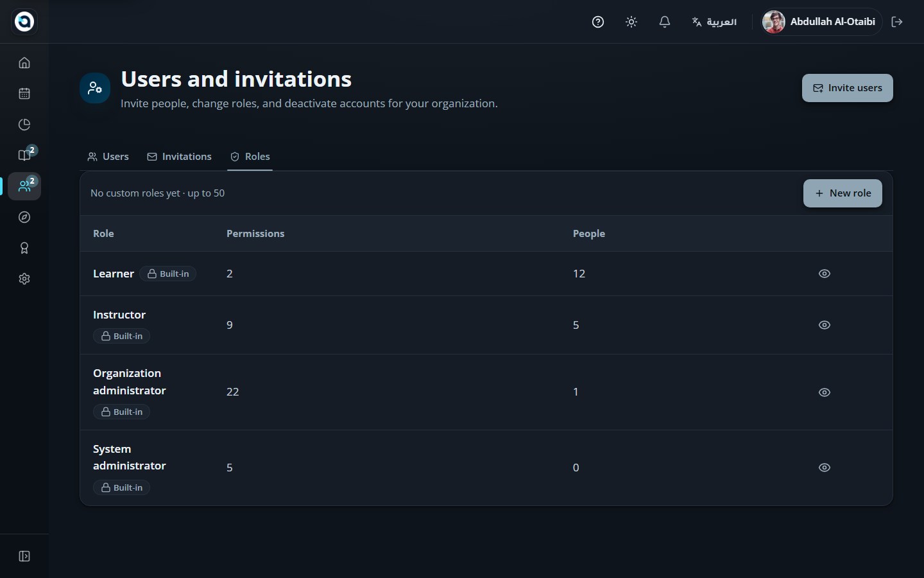Screen dimensions: 924x578
Task: View the Organization administrator role details
Action: click(825, 392)
